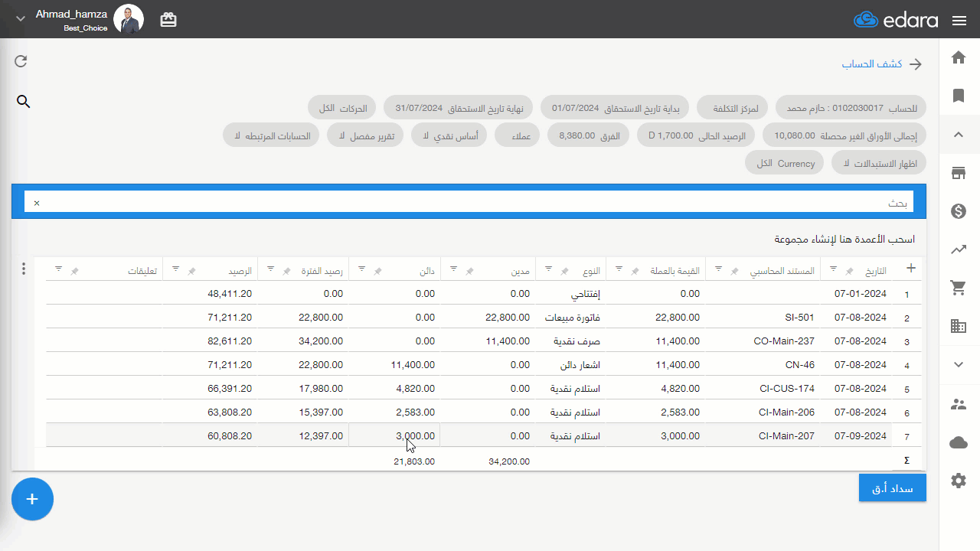Click the كشف الحساب page title link
This screenshot has height=551, width=980.
872,64
